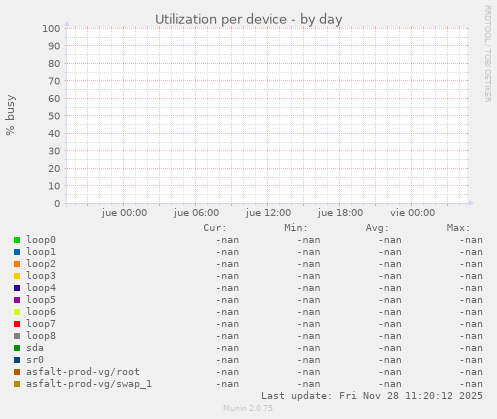The image size is (497, 419).
Task: Click the loop2 orange color swatch
Action: 17,264
